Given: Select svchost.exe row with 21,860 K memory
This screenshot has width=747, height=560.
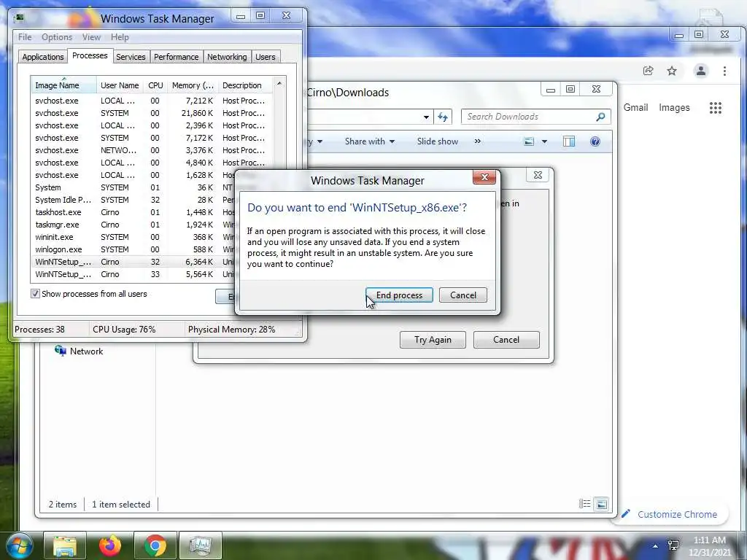Looking at the screenshot, I should pos(152,113).
